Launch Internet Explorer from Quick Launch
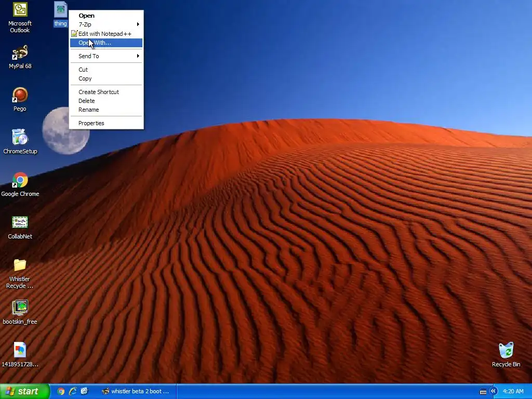 pos(73,391)
